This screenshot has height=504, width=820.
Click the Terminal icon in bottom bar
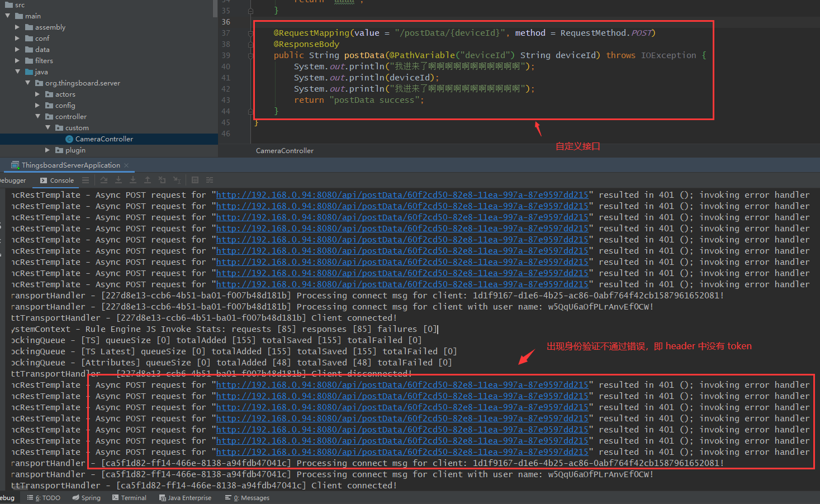pyautogui.click(x=116, y=497)
